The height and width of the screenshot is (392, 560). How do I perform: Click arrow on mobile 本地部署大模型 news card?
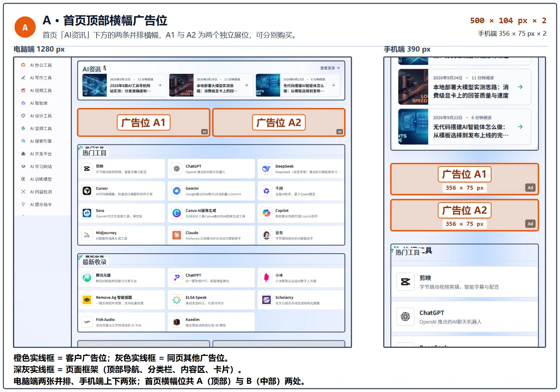520,87
